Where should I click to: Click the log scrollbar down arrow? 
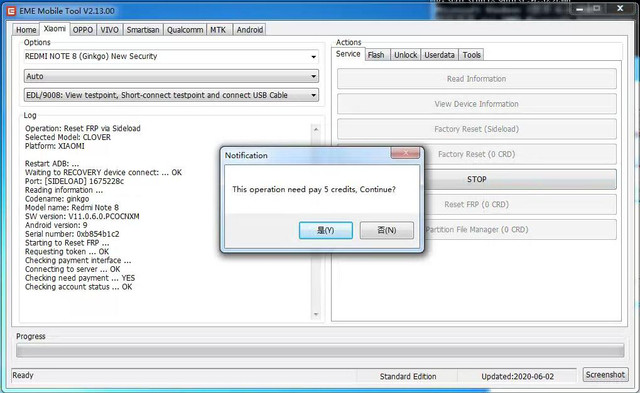[316, 314]
